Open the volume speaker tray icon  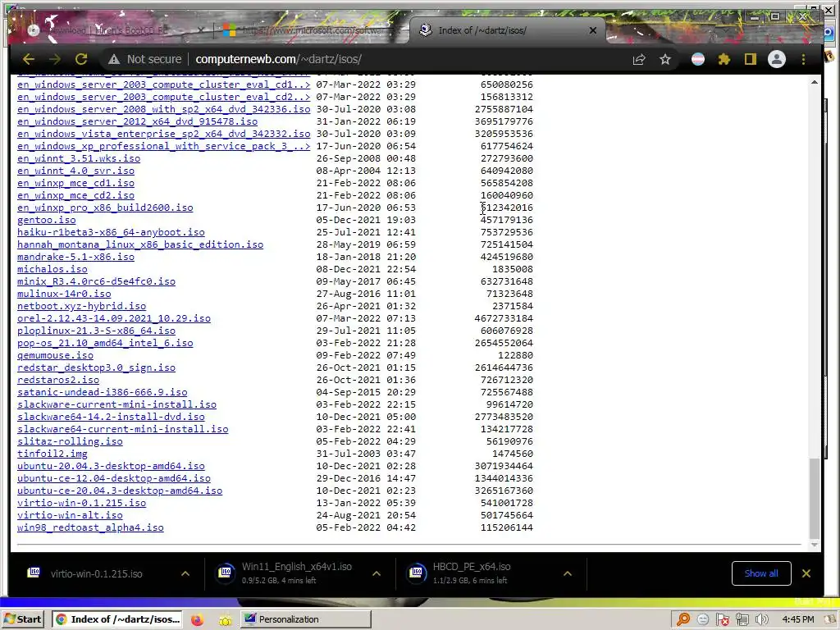(761, 620)
